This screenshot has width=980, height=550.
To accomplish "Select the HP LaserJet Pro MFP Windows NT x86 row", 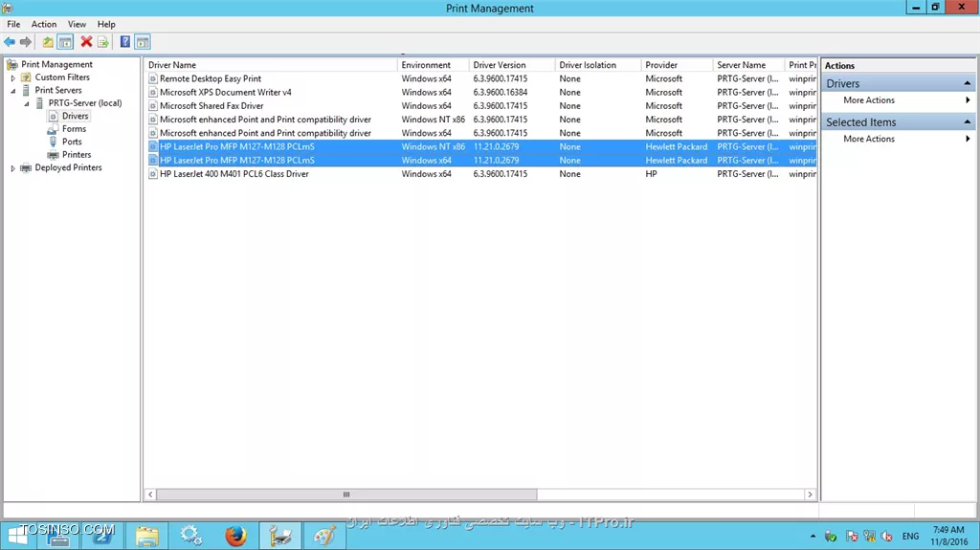I will coord(480,147).
